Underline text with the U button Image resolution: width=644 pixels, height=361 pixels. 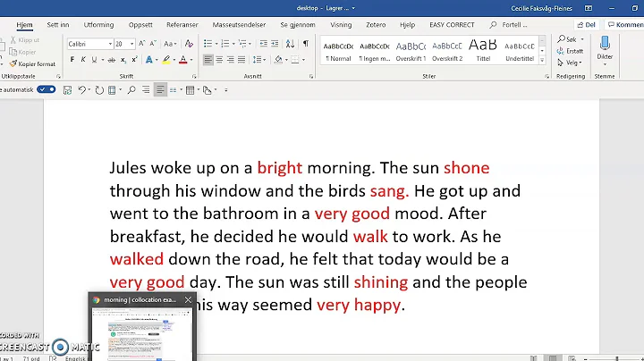[95, 60]
